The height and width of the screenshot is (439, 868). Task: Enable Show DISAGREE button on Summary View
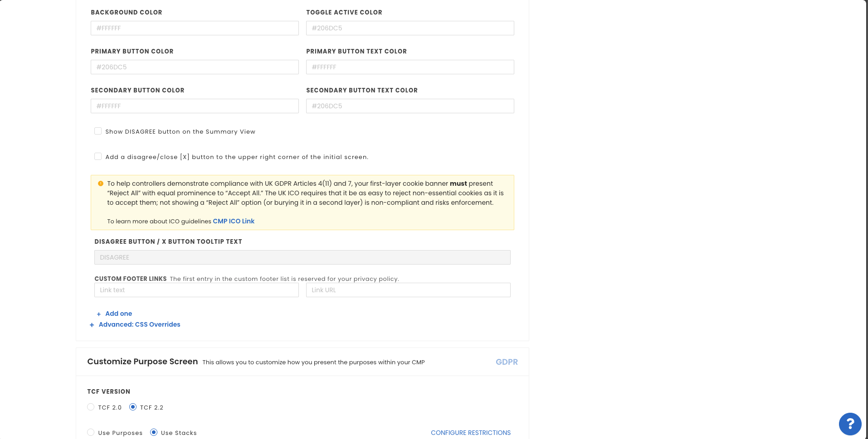(98, 131)
